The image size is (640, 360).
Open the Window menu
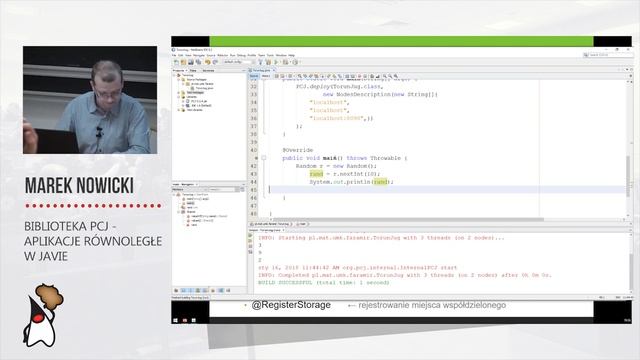pos(281,55)
